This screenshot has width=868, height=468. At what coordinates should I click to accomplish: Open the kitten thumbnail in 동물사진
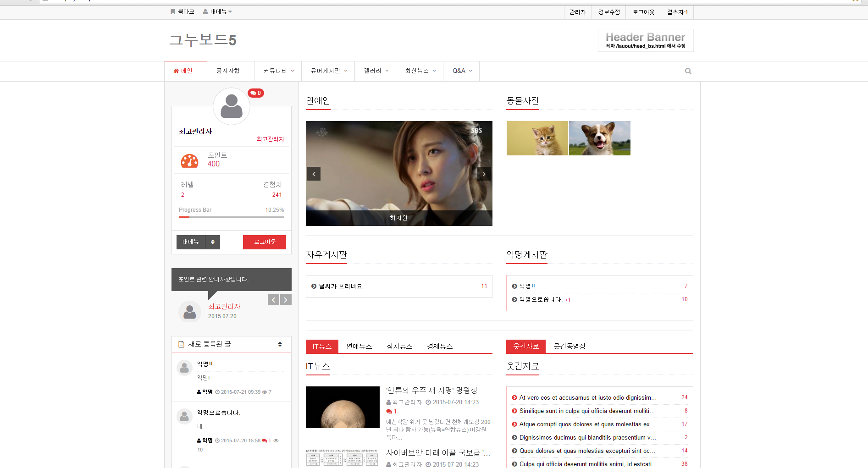tap(537, 138)
